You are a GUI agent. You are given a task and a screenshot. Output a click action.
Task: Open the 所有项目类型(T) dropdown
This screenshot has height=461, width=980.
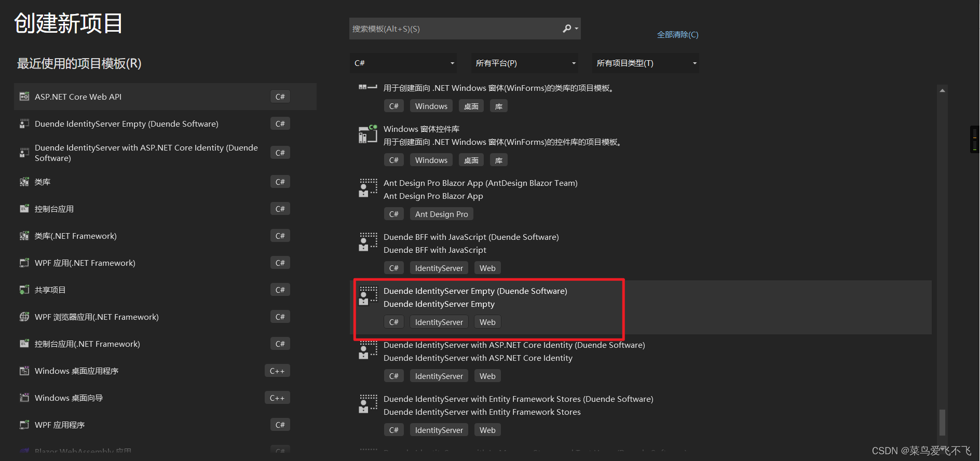tap(645, 63)
